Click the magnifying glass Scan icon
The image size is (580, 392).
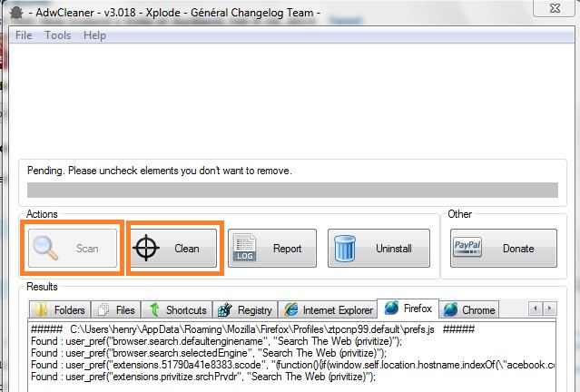45,248
